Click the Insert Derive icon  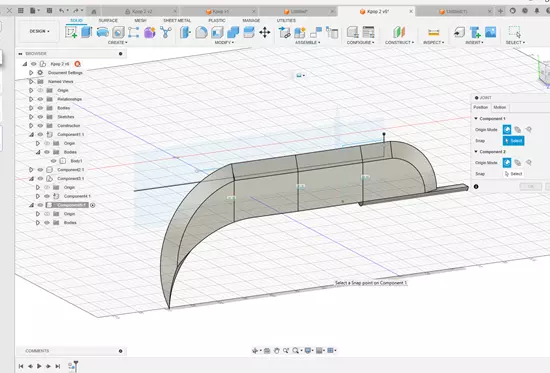pyautogui.click(x=459, y=32)
